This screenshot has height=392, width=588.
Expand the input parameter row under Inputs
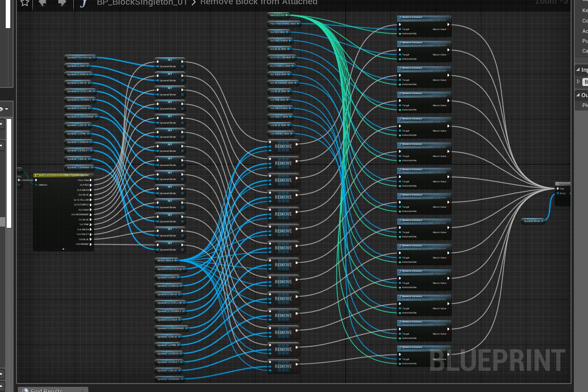[x=579, y=82]
